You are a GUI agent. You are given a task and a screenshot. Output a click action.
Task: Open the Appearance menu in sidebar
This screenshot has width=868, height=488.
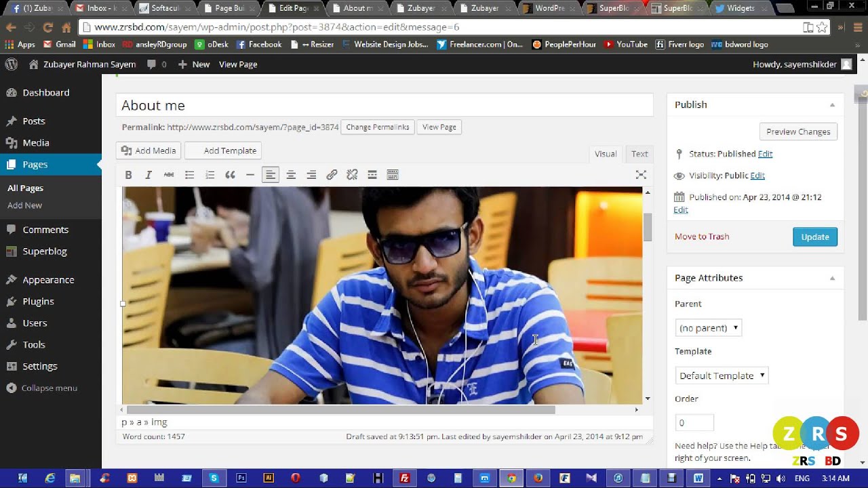tap(48, 280)
